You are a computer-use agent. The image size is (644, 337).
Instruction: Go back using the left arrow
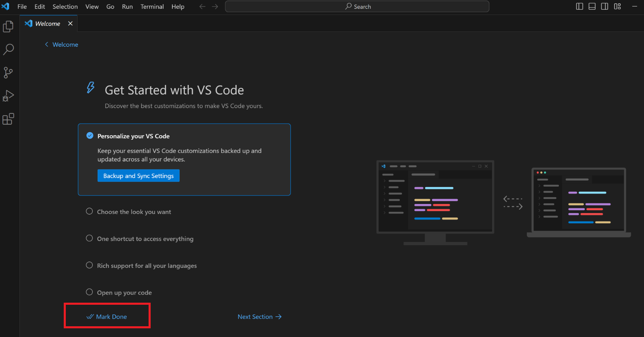point(202,7)
